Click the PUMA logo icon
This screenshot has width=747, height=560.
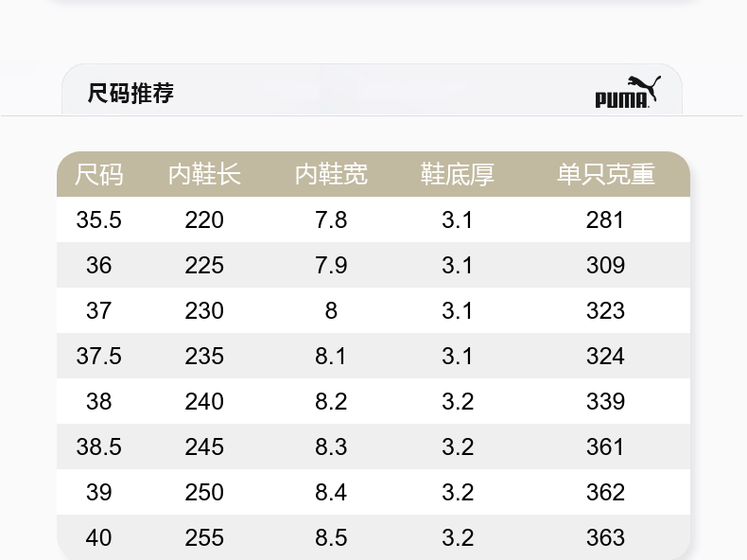point(628,92)
